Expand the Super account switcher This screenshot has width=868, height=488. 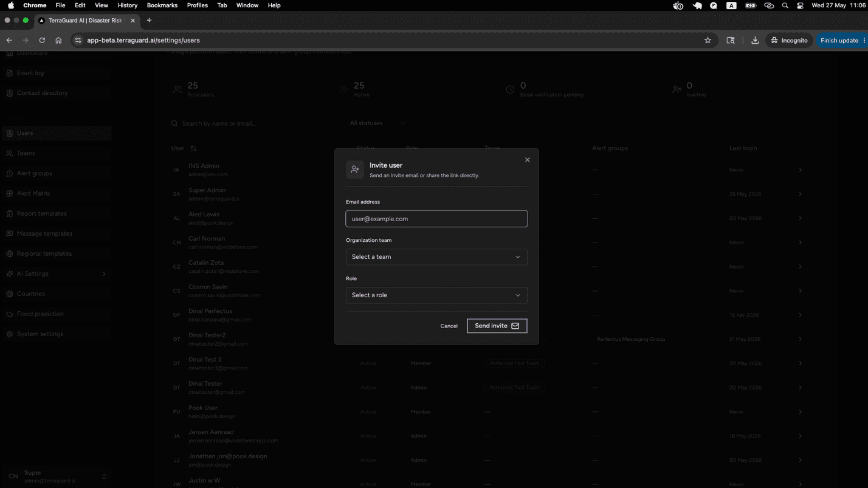pos(104,476)
